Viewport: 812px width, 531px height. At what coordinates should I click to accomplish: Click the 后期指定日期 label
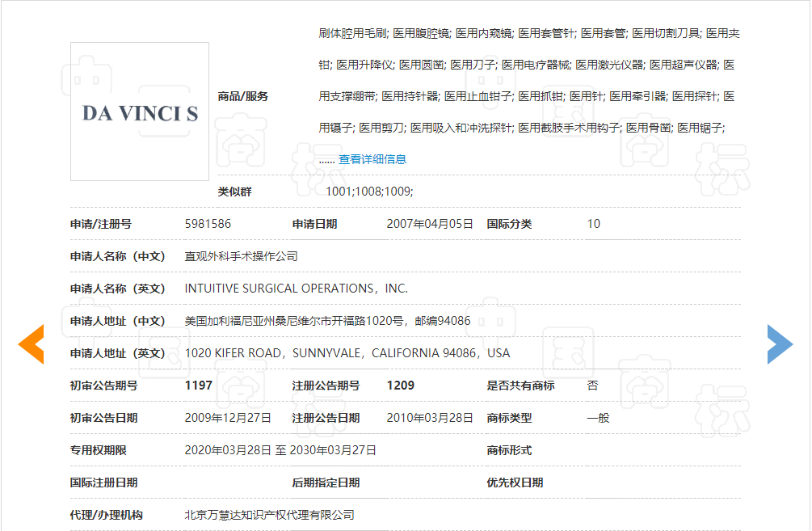326,483
